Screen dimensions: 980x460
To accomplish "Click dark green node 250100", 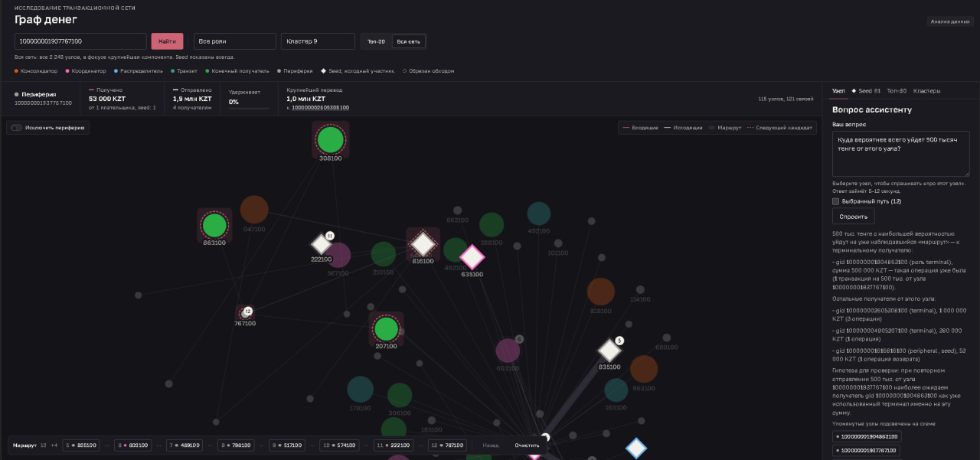I will click(x=383, y=254).
